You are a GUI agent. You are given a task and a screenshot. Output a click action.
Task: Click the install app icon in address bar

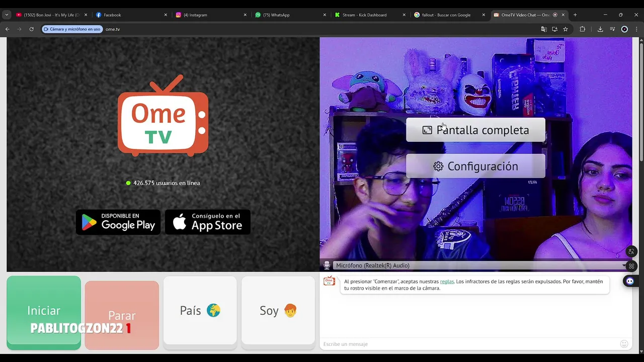coord(554,29)
